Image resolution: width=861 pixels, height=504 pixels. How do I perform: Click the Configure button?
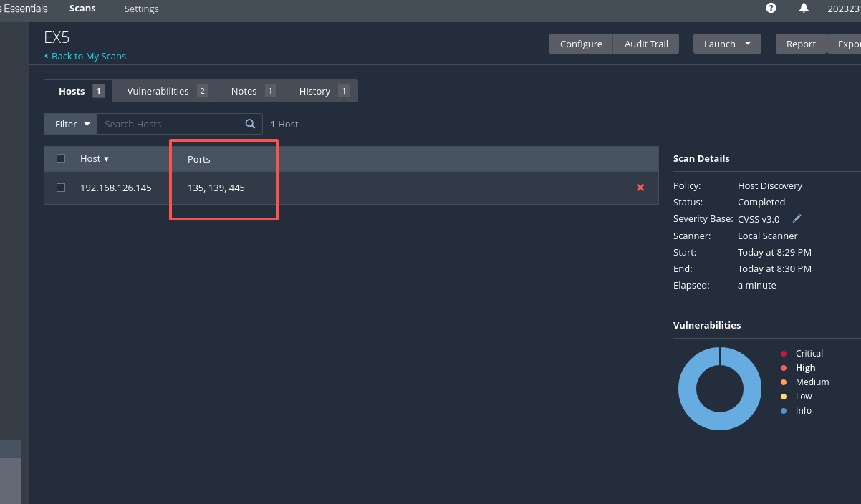pyautogui.click(x=581, y=44)
